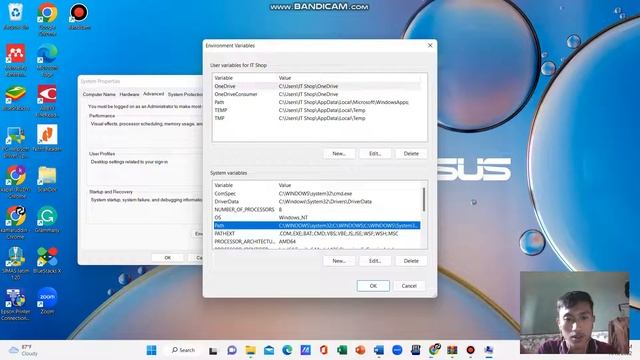Select the OneDriveConsumer user variable row
The image size is (640, 360).
tap(317, 94)
